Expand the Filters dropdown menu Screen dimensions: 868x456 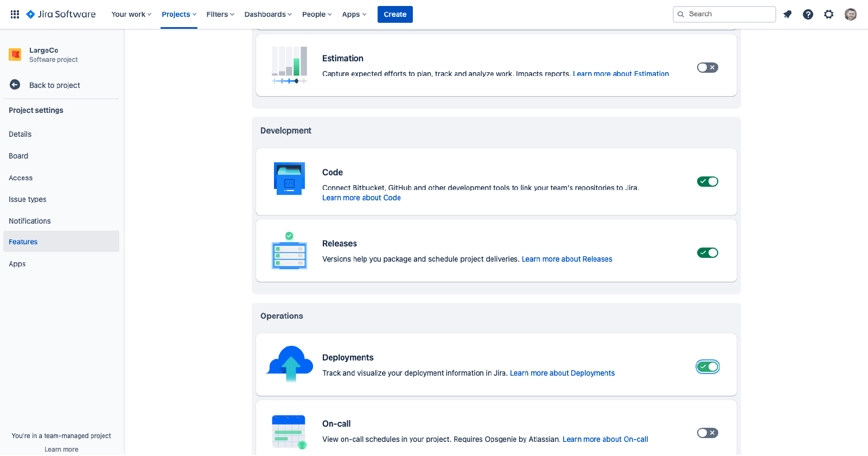click(220, 14)
